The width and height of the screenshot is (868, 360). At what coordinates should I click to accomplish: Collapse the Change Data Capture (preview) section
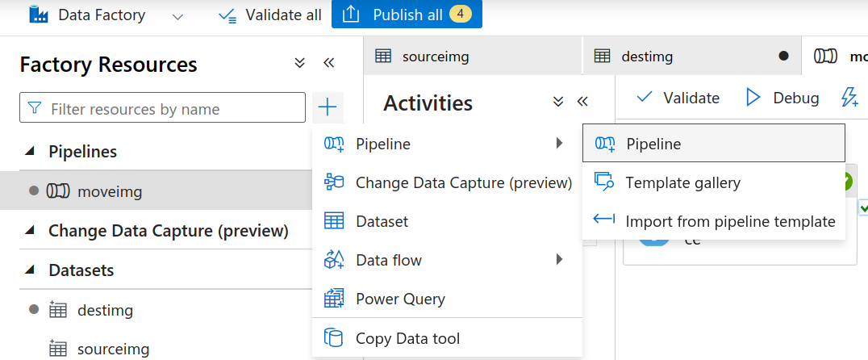click(31, 230)
